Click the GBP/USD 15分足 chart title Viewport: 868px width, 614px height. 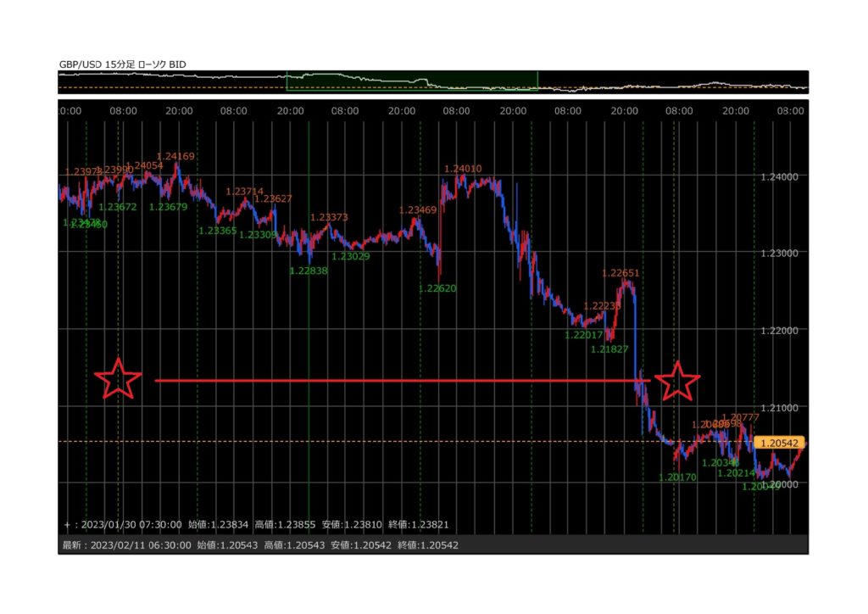123,64
